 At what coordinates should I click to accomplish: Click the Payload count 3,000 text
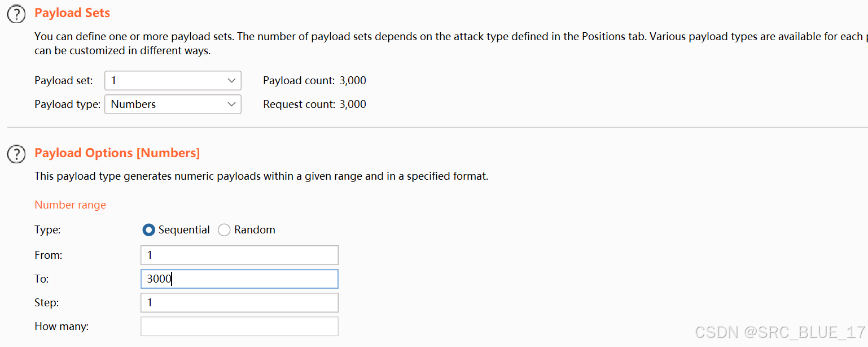[314, 81]
